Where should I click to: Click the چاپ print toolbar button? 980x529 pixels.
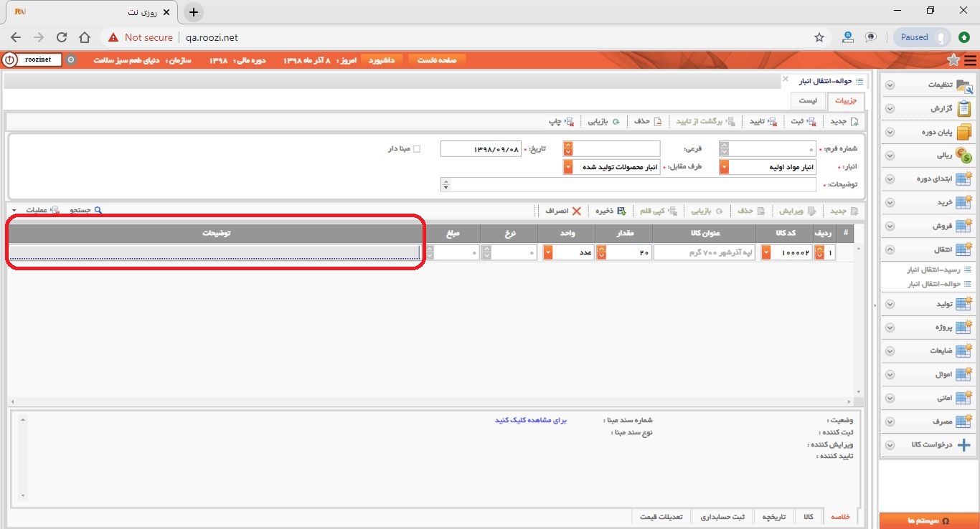(561, 121)
